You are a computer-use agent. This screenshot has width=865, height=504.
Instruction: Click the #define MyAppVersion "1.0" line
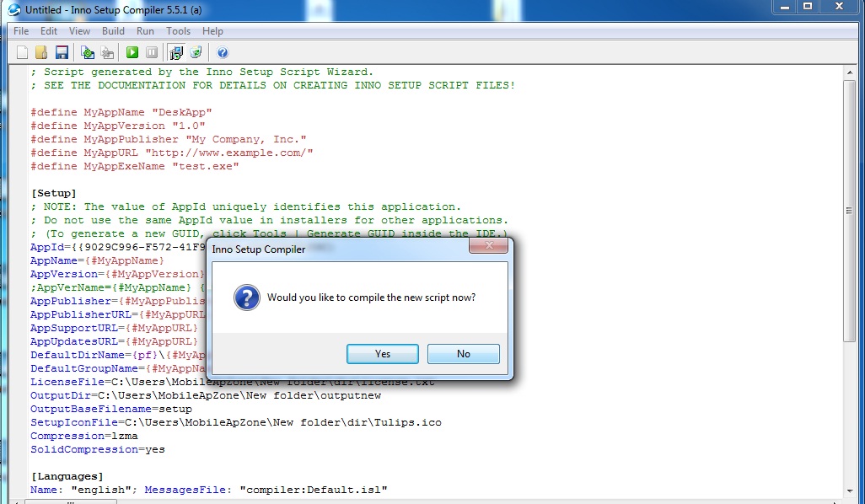coord(118,126)
